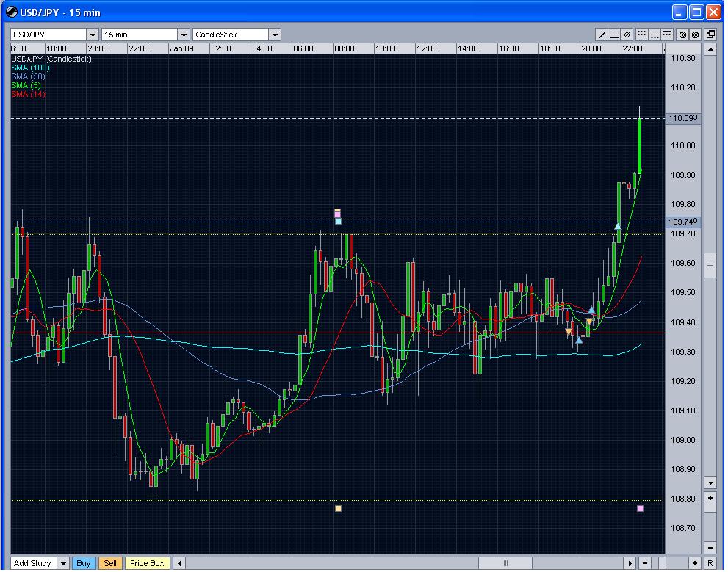Open the USD/JPY symbol dropdown
The image size is (728, 572).
click(93, 35)
